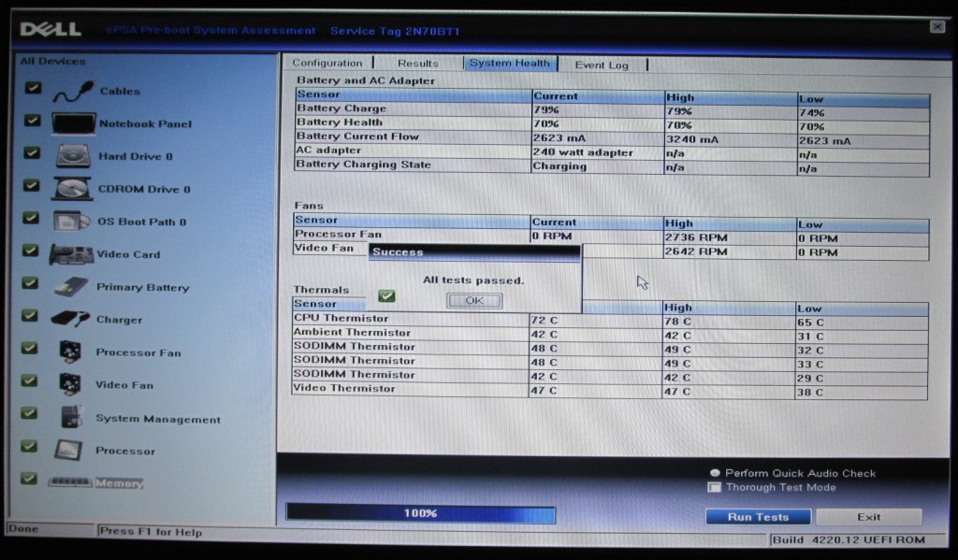The height and width of the screenshot is (560, 958).
Task: Click the '3240 mA' high value
Action: pos(692,139)
